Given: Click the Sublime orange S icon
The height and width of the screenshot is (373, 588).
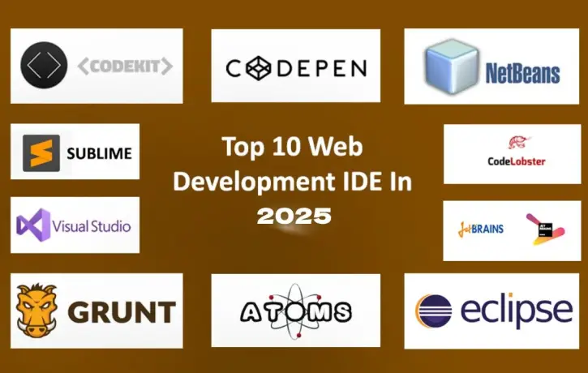Looking at the screenshot, I should (x=41, y=153).
